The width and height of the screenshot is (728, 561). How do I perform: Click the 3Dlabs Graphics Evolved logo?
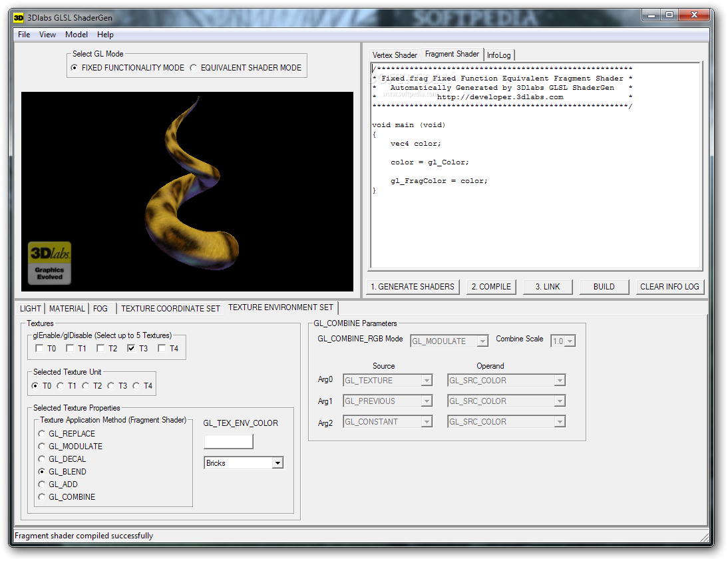coord(50,263)
